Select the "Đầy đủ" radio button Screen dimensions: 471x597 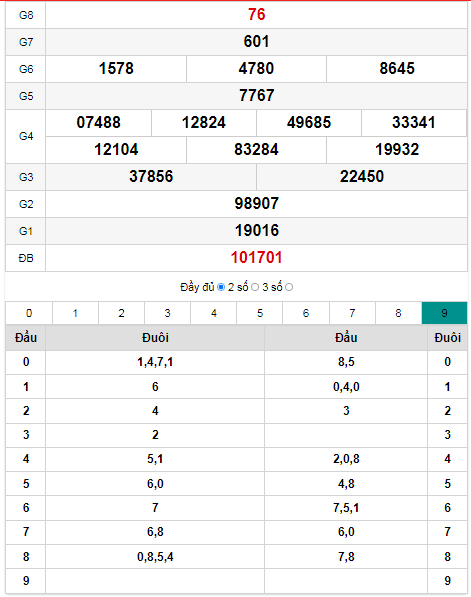221,287
